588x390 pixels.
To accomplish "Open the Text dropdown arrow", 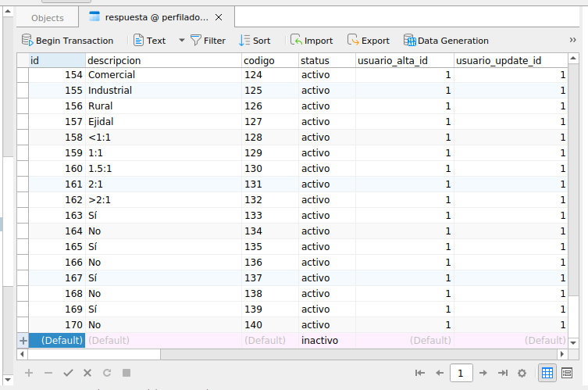I will coord(182,41).
